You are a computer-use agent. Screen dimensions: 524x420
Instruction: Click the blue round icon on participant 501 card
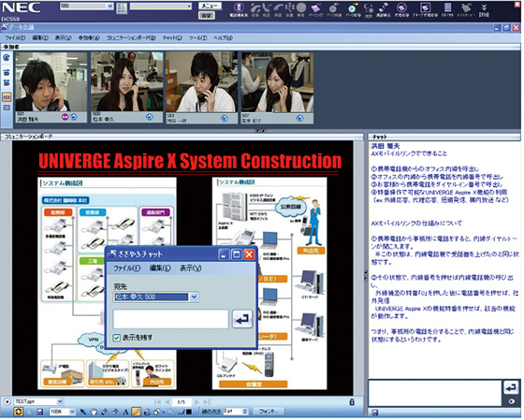pyautogui.click(x=74, y=117)
